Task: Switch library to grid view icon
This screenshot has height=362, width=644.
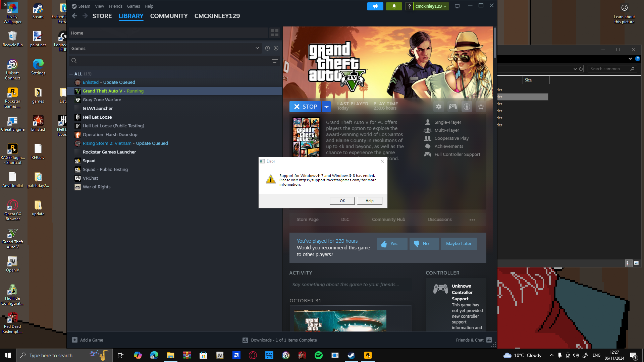Action: (x=275, y=33)
